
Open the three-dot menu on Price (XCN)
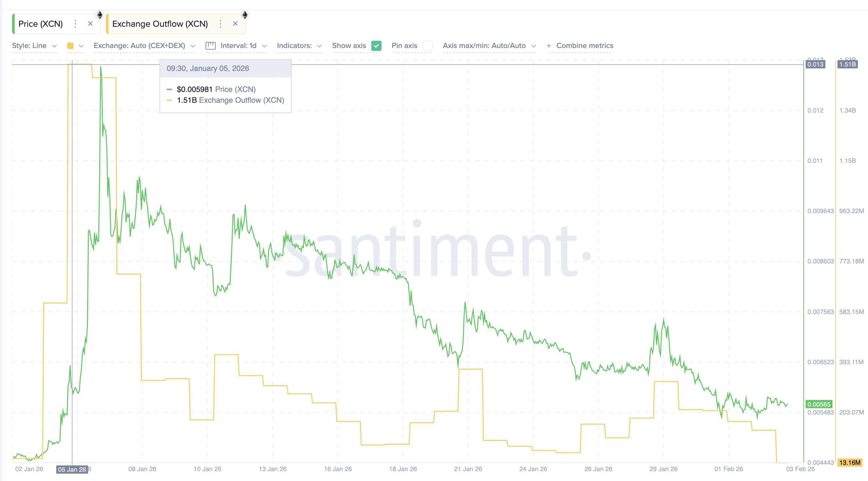(75, 24)
